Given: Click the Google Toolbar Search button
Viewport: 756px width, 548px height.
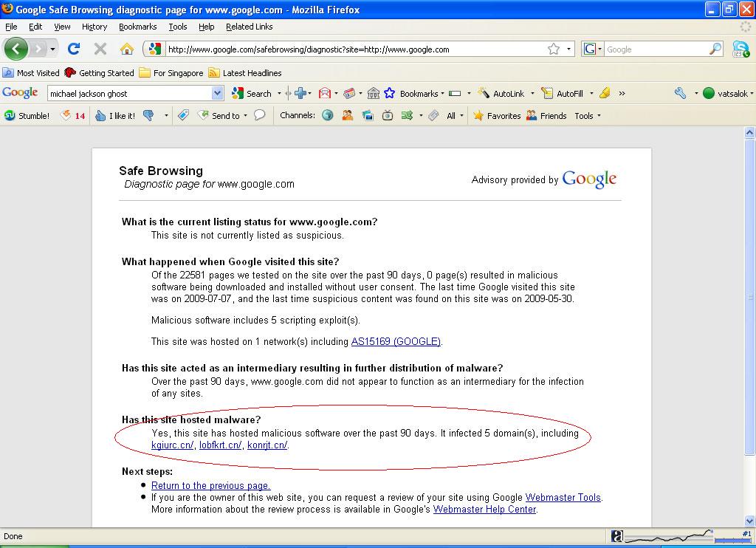Looking at the screenshot, I should click(x=251, y=94).
